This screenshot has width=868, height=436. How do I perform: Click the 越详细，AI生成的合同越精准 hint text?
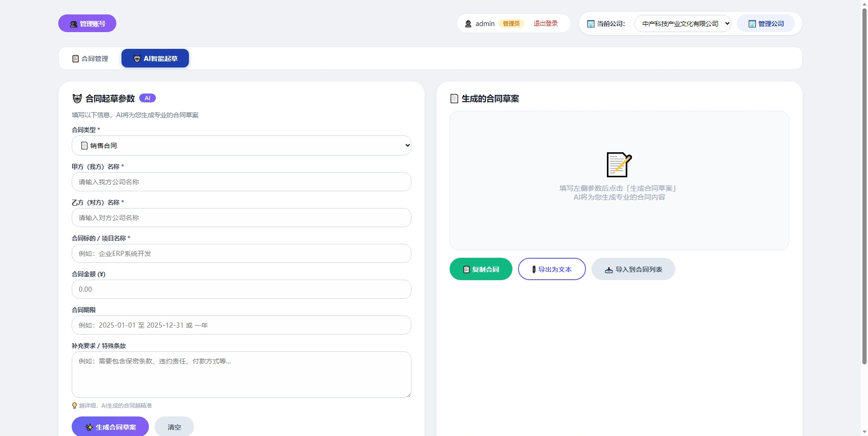tap(115, 406)
